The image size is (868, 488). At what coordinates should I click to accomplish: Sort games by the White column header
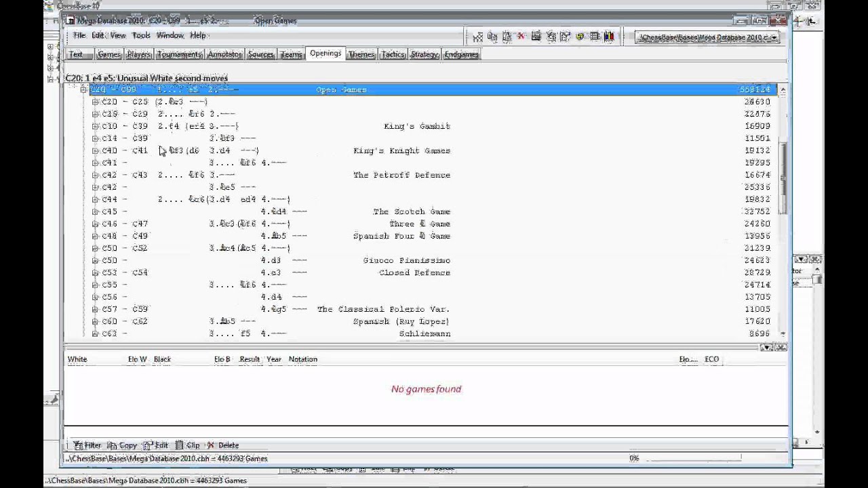click(77, 359)
